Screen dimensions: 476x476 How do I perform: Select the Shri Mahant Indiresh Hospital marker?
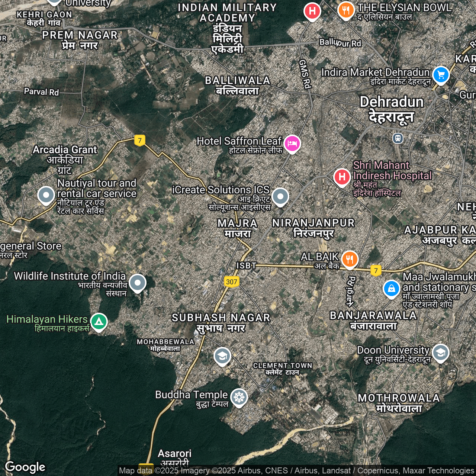click(x=342, y=177)
